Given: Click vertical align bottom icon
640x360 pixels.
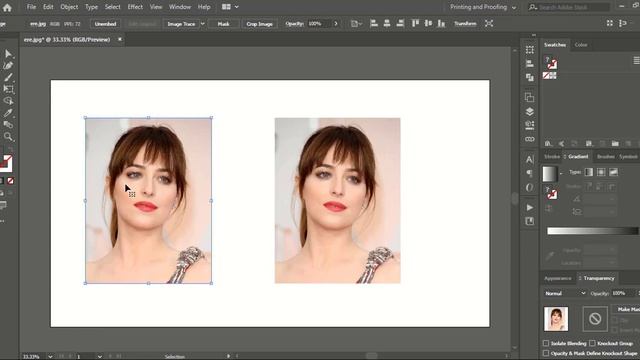Looking at the screenshot, I should tap(441, 23).
